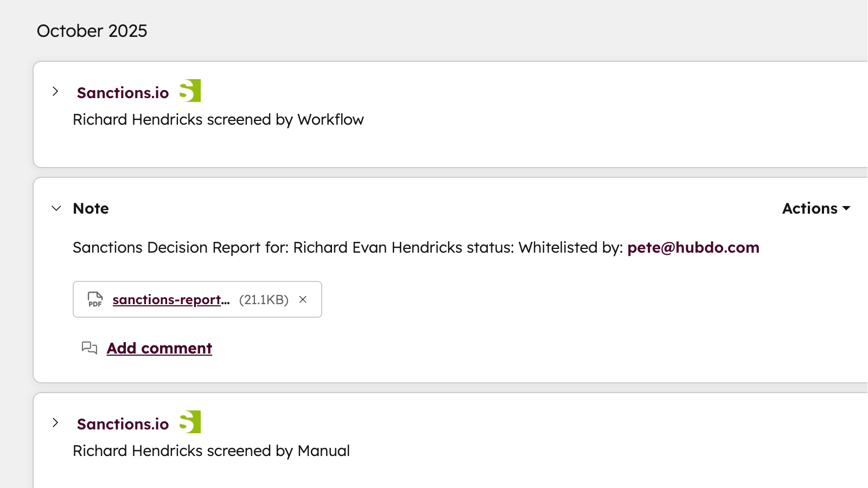Click the October 2025 month heading

[x=92, y=31]
